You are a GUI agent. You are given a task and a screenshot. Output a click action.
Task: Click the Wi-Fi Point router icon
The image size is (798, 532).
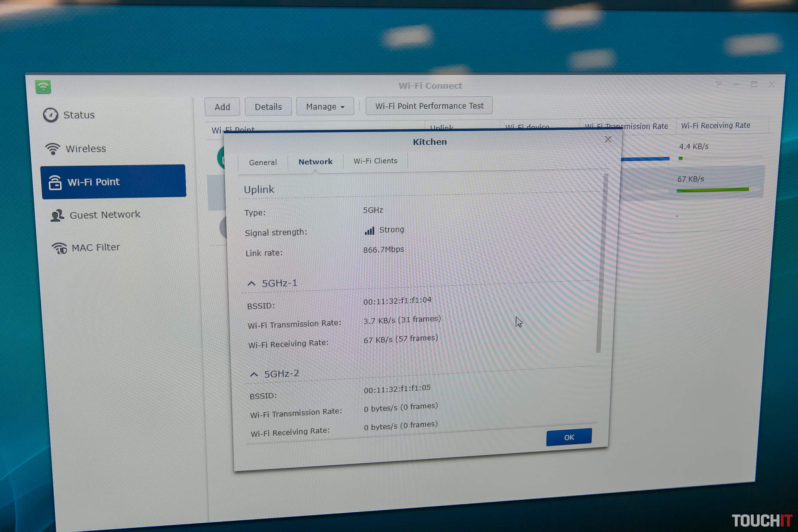[x=55, y=182]
